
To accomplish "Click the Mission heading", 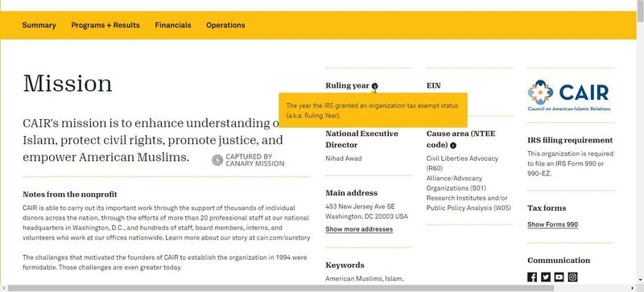I will tap(68, 84).
